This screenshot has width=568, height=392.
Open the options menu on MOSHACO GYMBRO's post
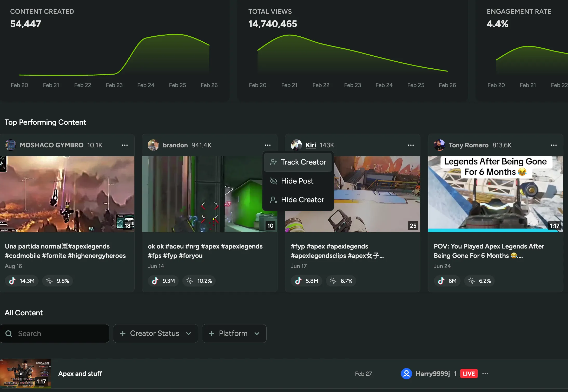(x=125, y=145)
